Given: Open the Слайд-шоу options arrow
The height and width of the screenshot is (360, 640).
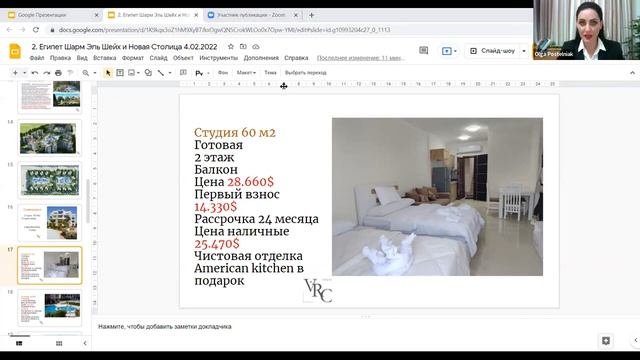Looking at the screenshot, I should point(524,51).
